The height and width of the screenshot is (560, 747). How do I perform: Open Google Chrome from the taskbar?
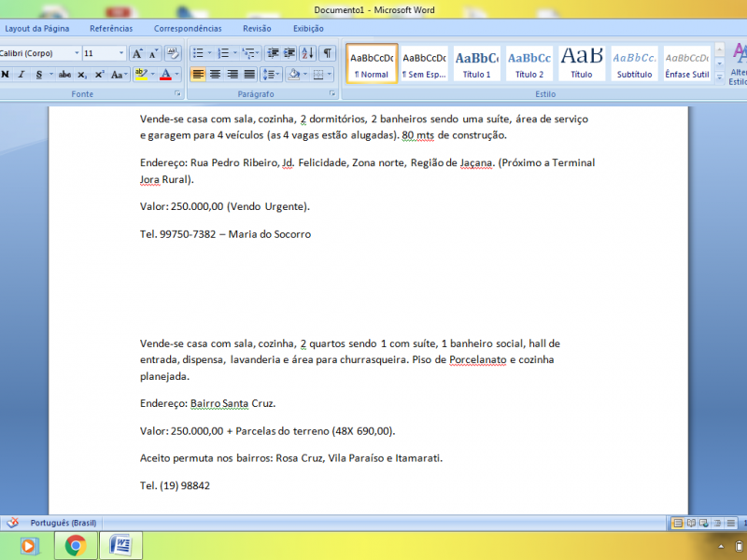coord(76,545)
